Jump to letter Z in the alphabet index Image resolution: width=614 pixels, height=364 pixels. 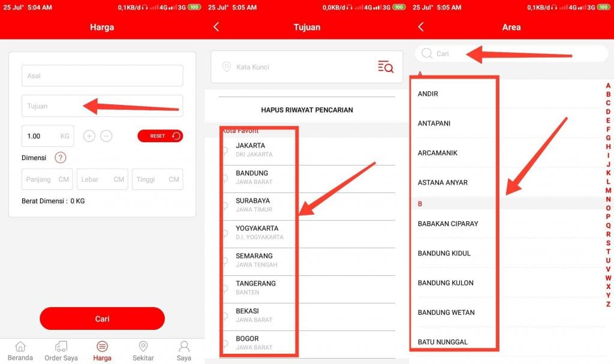(608, 304)
